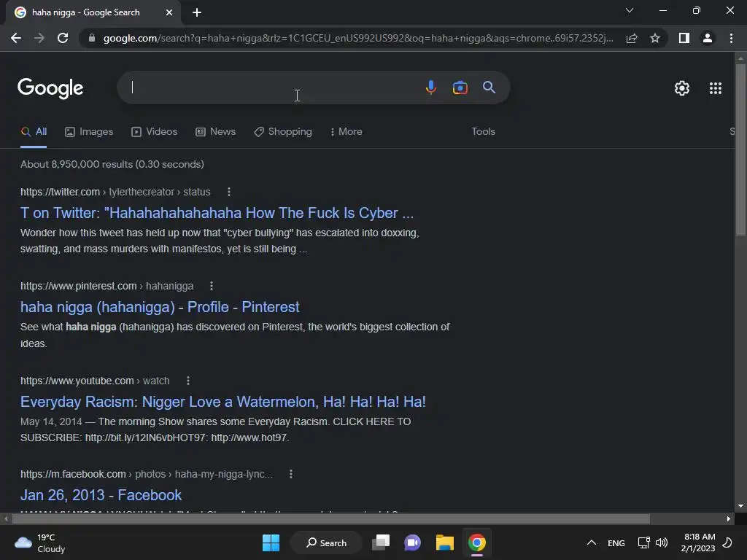
Task: Search by image with camera icon
Action: 460,87
